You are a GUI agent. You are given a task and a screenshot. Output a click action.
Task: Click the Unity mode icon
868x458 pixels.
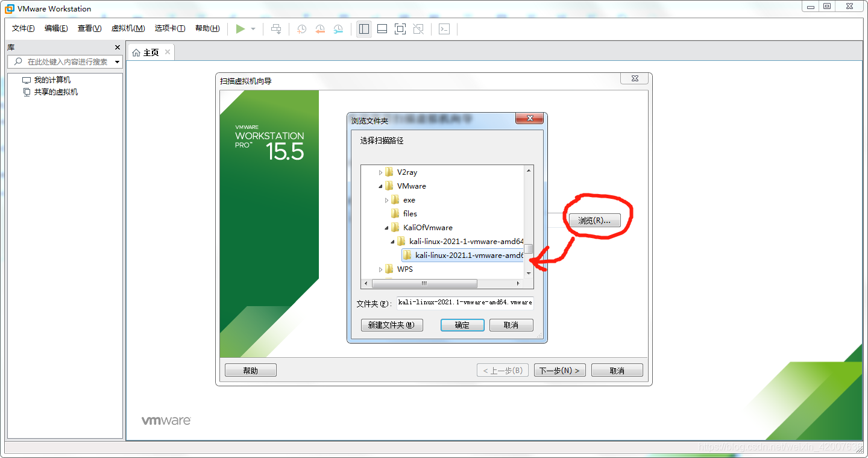point(418,29)
